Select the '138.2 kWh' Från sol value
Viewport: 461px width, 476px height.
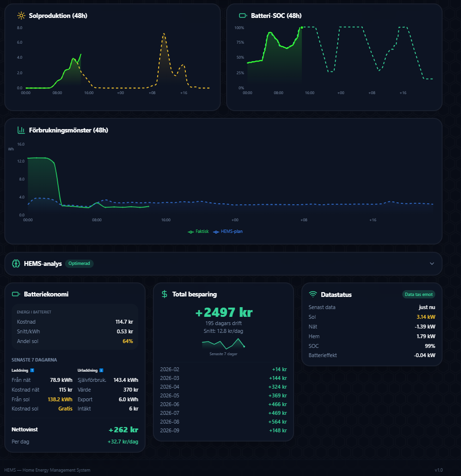click(60, 399)
